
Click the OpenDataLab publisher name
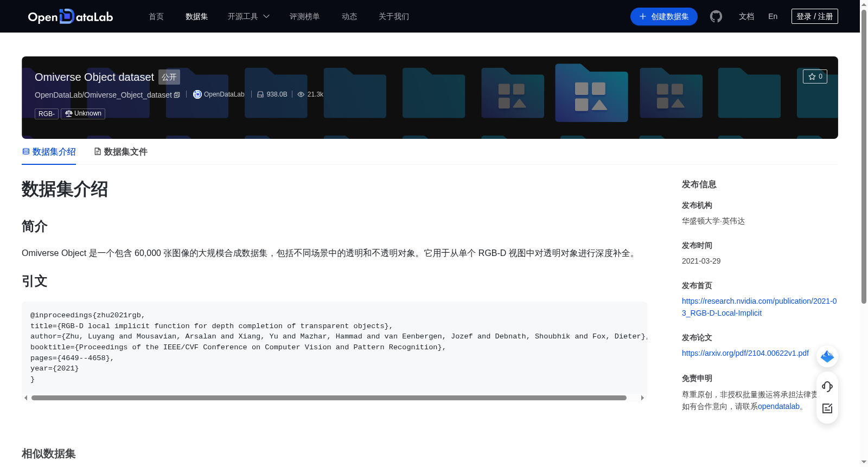[224, 94]
